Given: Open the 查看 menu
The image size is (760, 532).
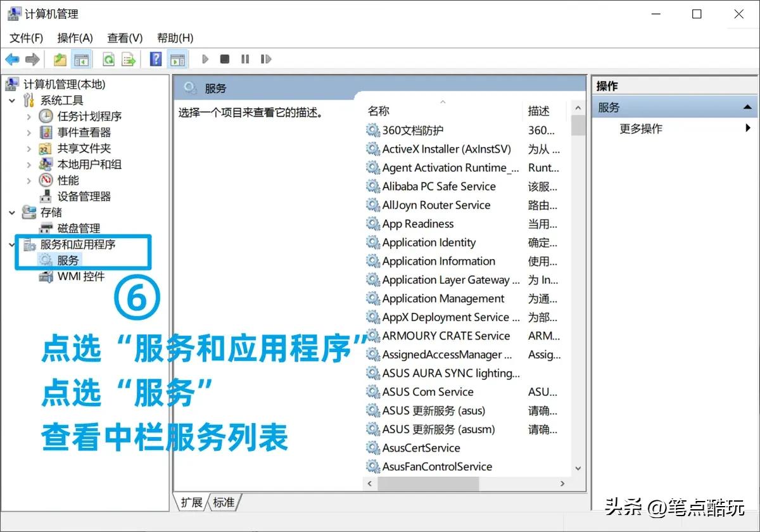Looking at the screenshot, I should [x=123, y=38].
